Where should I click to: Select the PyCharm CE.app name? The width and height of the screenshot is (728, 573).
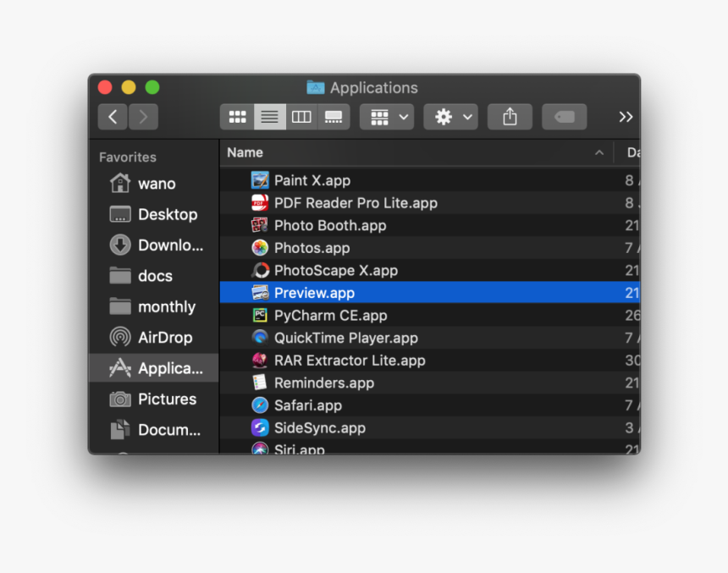point(331,316)
